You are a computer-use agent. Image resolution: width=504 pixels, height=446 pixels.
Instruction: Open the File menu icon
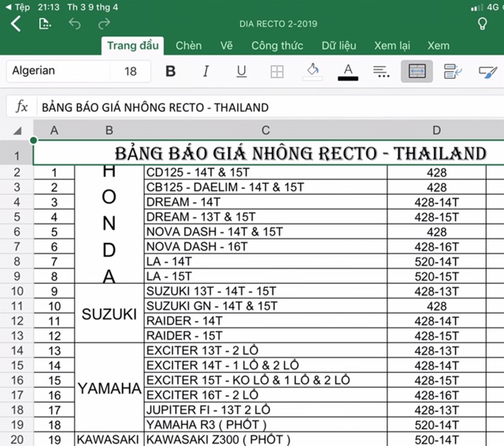[x=45, y=24]
